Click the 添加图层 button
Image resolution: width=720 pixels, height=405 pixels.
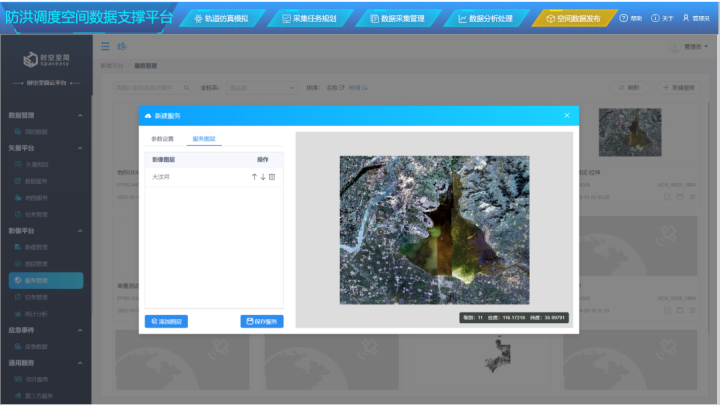[x=166, y=321]
